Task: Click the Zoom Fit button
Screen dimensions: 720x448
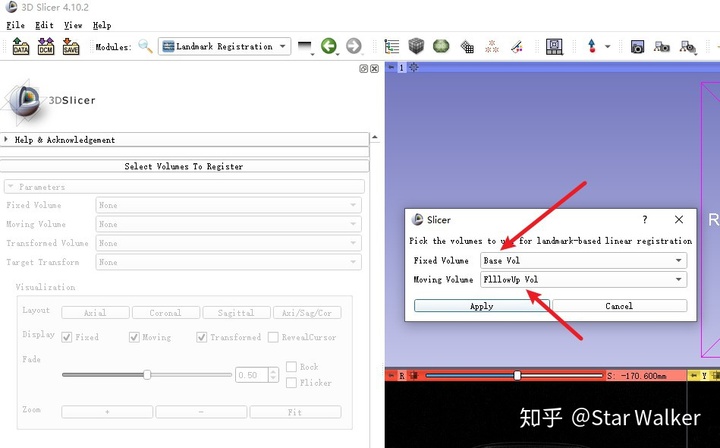Action: (x=295, y=412)
